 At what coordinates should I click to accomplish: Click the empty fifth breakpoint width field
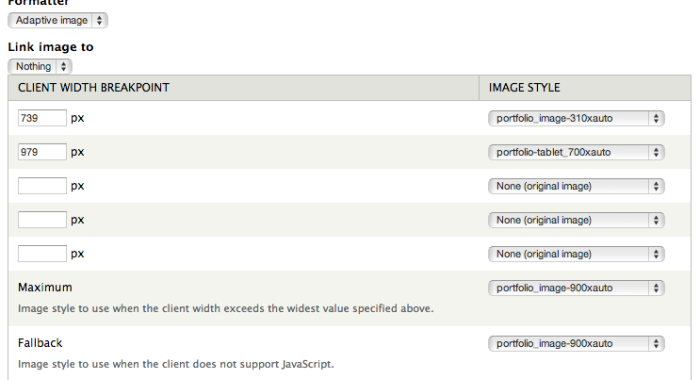pos(42,254)
